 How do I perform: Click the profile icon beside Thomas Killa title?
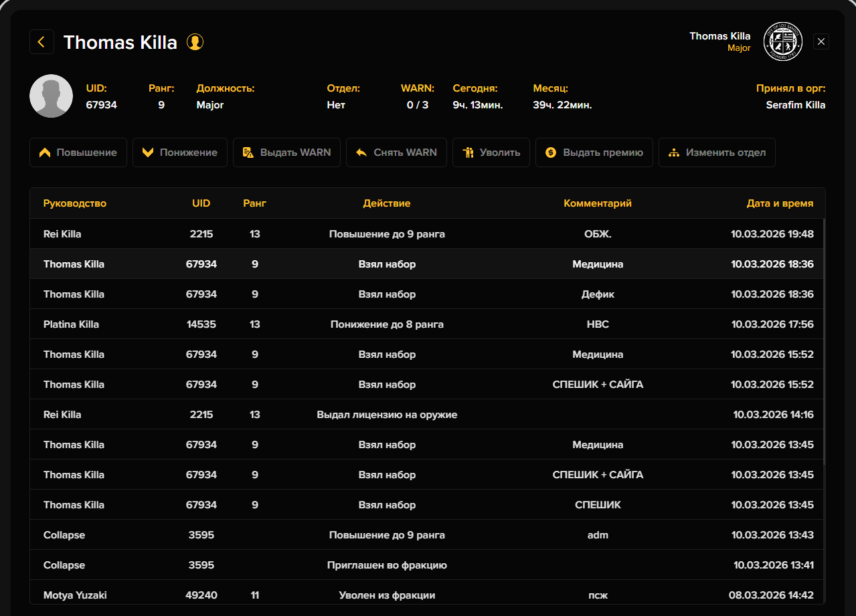point(195,42)
